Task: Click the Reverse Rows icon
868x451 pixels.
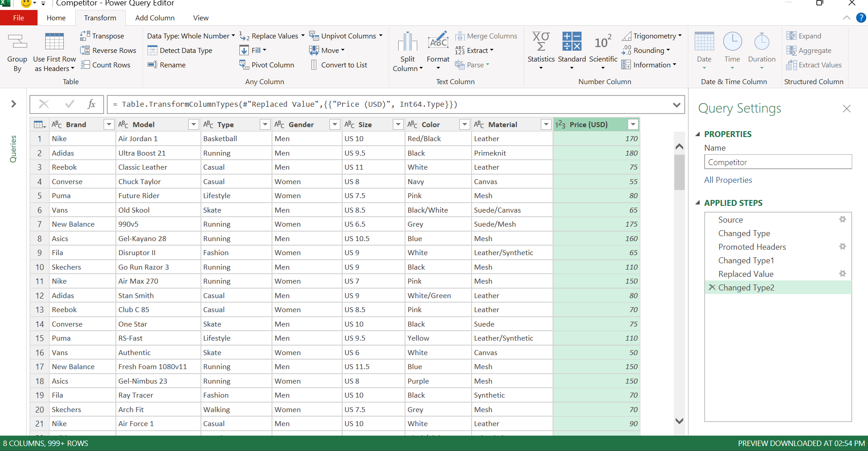Action: point(85,50)
